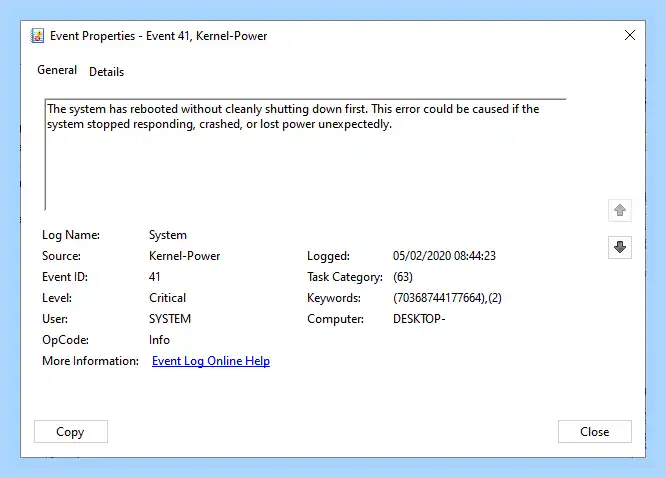
Task: Close the Event Properties dialog with X
Action: tap(630, 35)
